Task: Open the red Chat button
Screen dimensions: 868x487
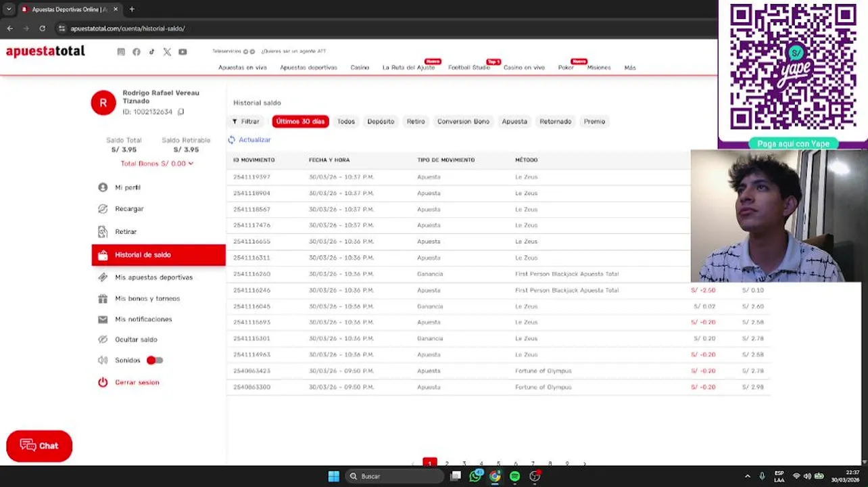Action: point(39,446)
